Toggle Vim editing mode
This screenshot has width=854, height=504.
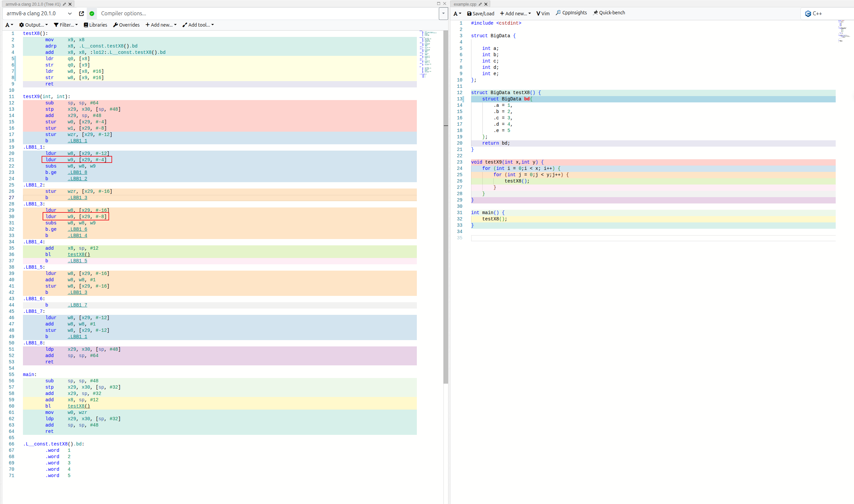tap(543, 14)
